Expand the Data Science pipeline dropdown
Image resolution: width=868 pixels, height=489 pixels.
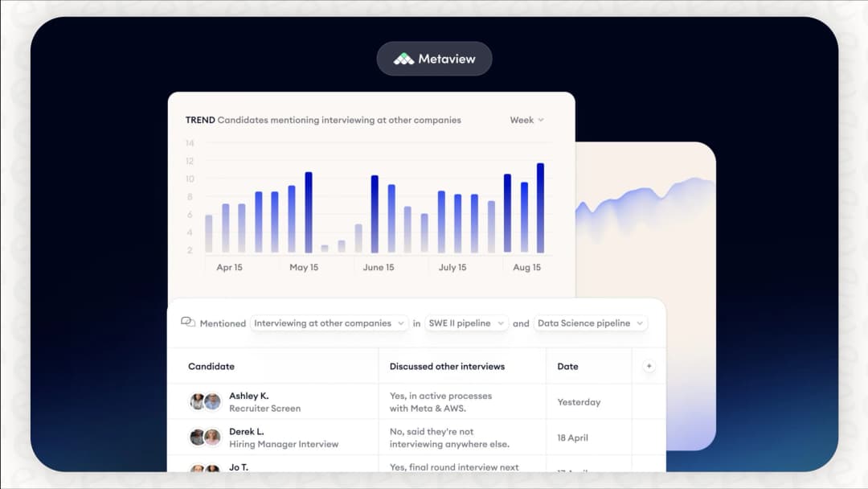(x=590, y=323)
